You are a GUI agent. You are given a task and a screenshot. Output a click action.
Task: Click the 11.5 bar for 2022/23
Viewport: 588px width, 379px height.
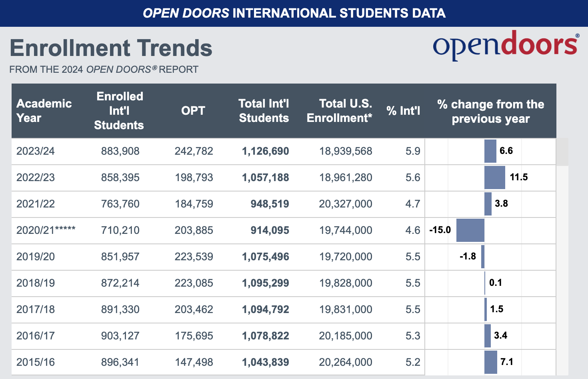pyautogui.click(x=495, y=178)
